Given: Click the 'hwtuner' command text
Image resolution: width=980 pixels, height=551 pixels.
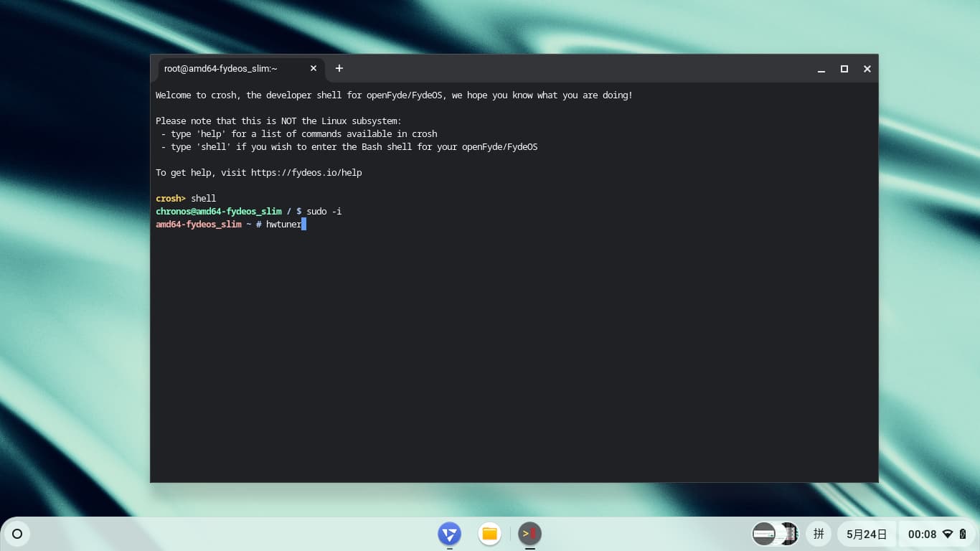Looking at the screenshot, I should [x=283, y=225].
